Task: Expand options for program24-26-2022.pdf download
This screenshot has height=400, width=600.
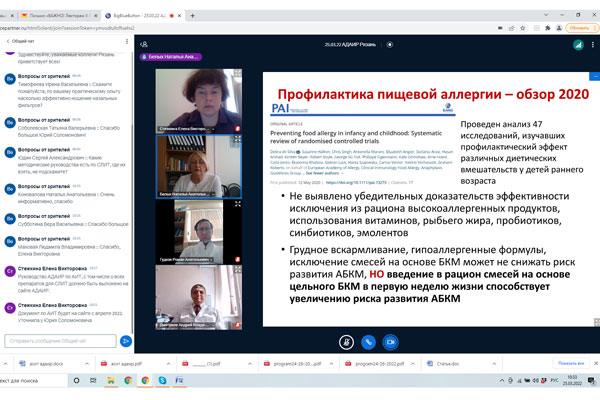Action: point(413,364)
